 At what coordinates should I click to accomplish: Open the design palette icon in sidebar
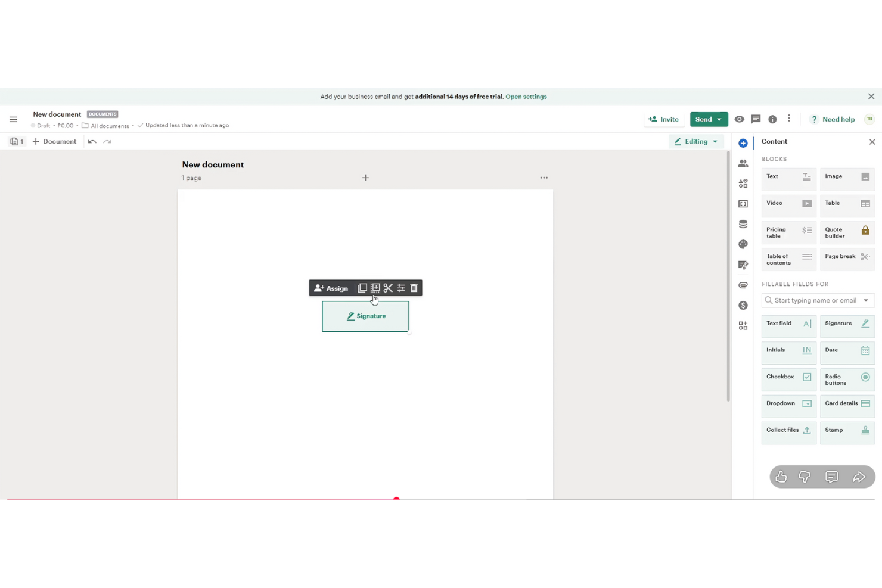(743, 244)
